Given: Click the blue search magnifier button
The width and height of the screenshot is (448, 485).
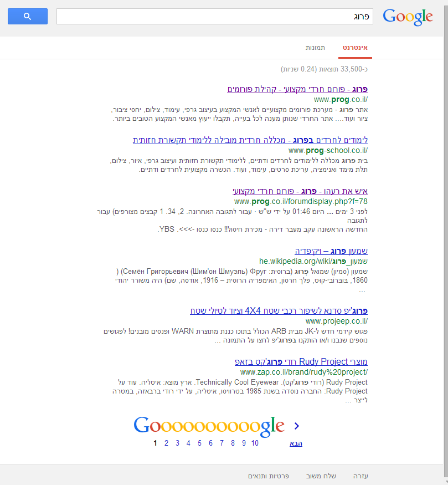Looking at the screenshot, I should click(28, 17).
